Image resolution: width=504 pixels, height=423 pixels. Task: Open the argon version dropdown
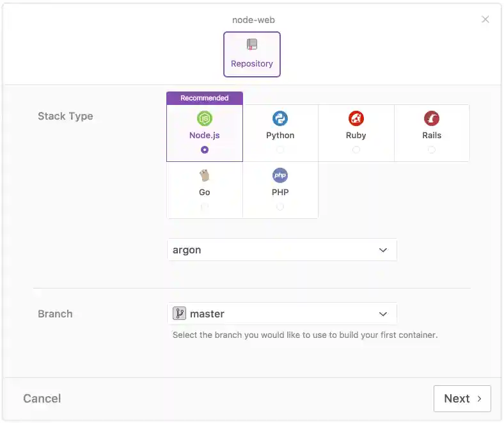(281, 250)
